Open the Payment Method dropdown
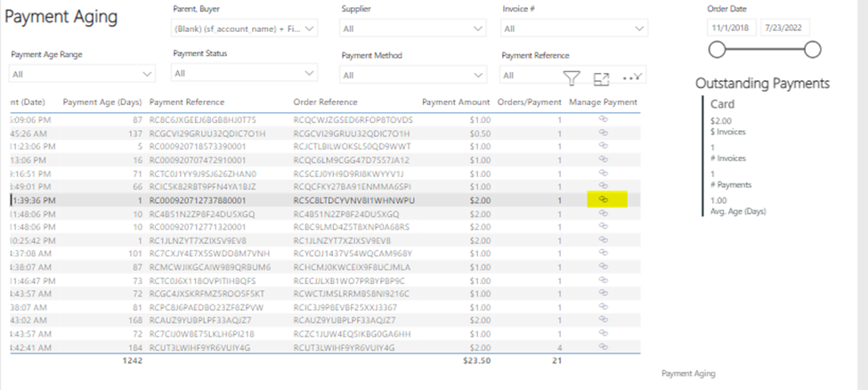 [x=478, y=75]
